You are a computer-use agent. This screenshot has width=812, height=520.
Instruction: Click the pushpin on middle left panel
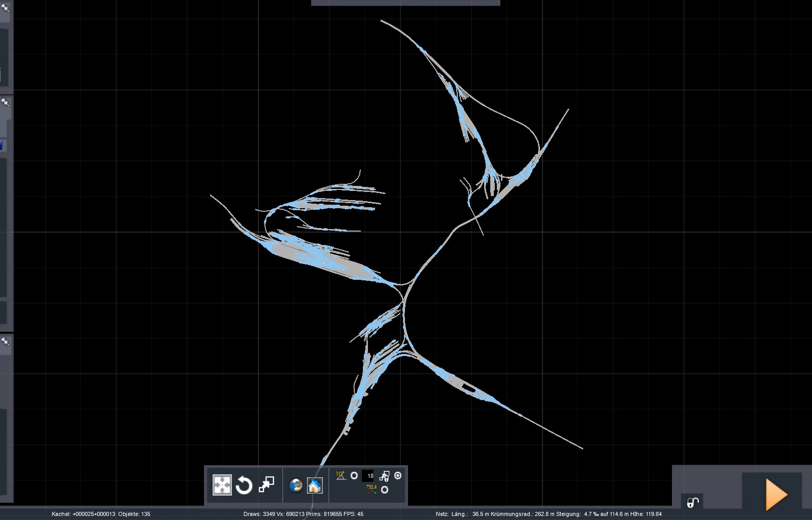[6, 103]
